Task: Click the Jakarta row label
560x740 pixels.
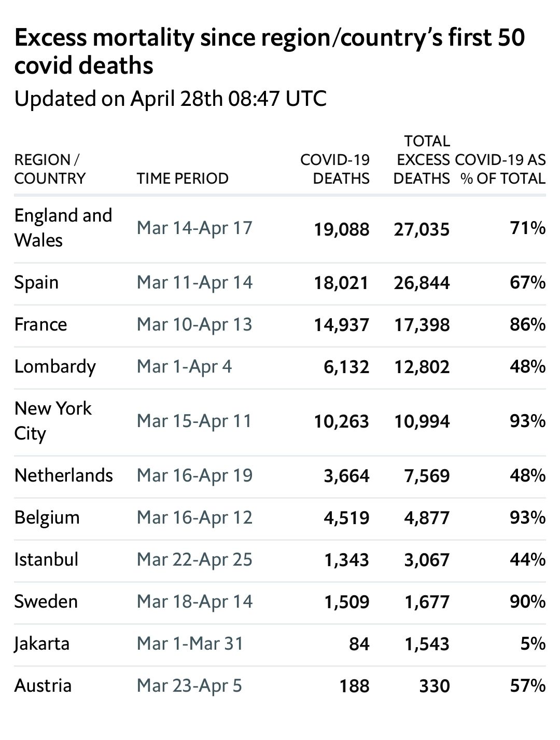Action: coord(41,643)
